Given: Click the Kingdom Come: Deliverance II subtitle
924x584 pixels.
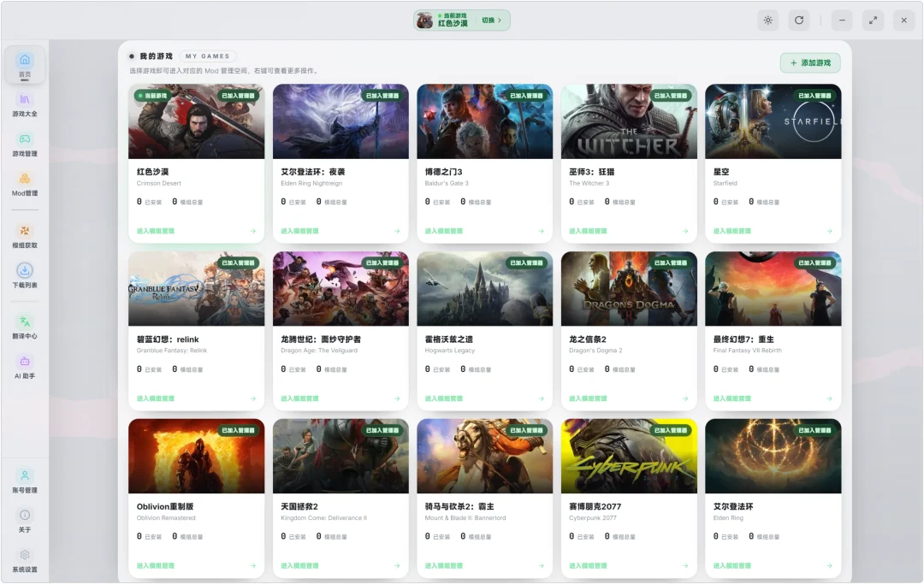Looking at the screenshot, I should point(323,518).
